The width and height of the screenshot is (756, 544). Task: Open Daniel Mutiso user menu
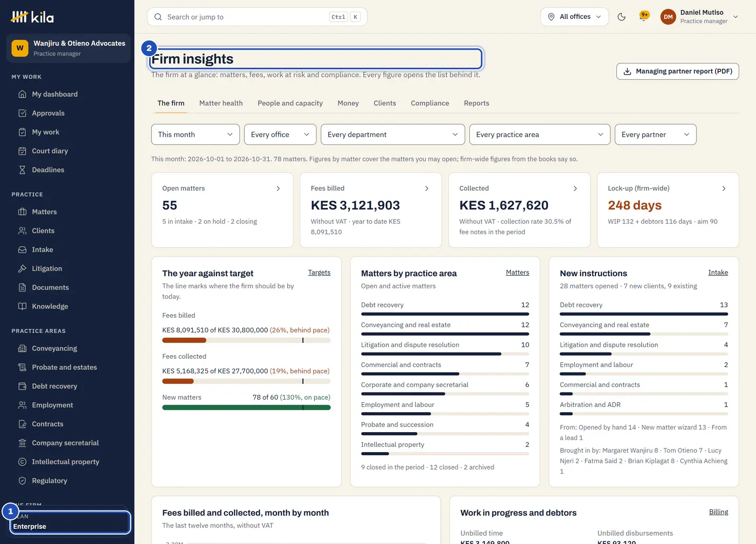[x=700, y=17]
